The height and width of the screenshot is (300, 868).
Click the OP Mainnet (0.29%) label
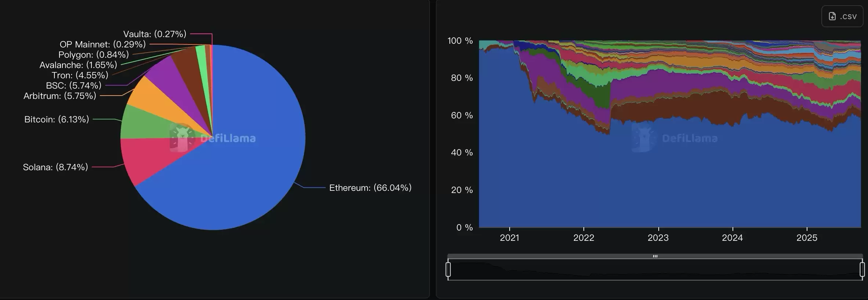pyautogui.click(x=102, y=44)
